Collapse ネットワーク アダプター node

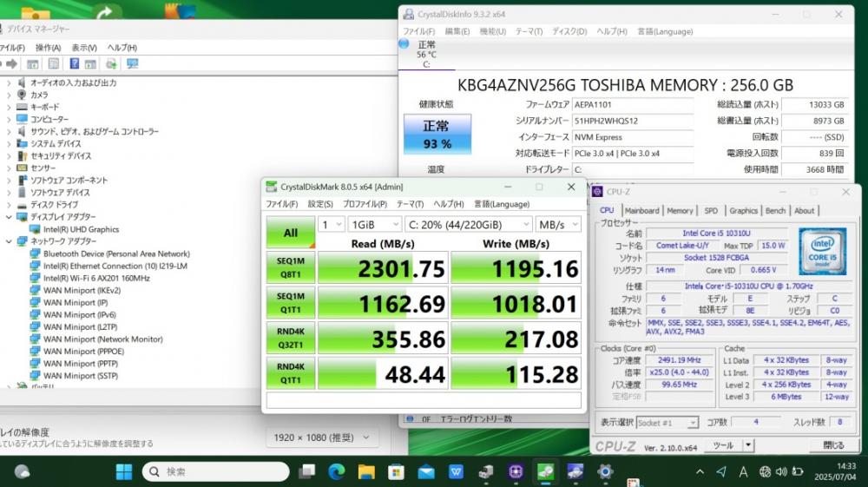point(9,241)
